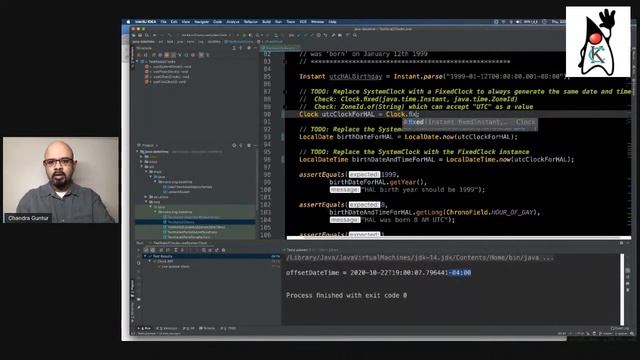Collapse the test folder in Project tree
This screenshot has width=640, height=360.
[x=147, y=202]
